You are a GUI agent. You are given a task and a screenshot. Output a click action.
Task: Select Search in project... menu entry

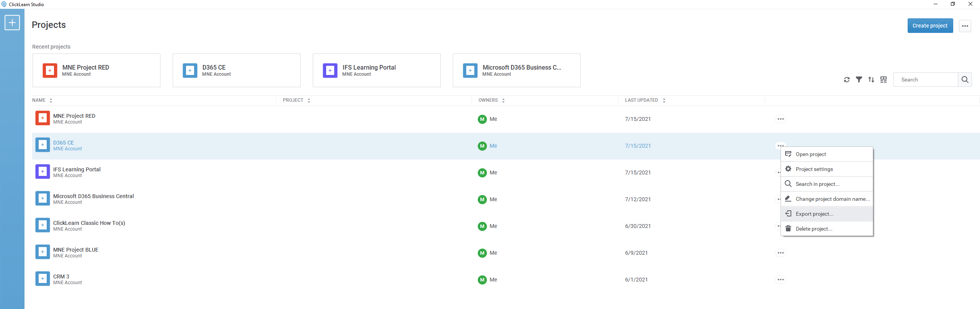827,184
